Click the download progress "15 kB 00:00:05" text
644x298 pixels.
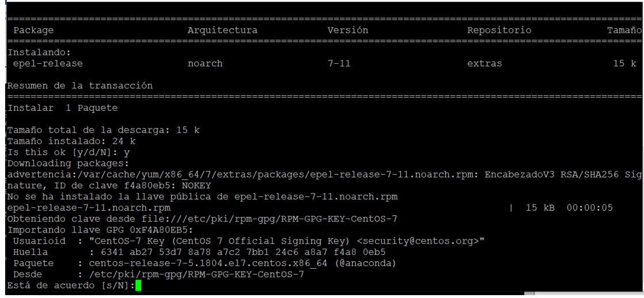click(569, 207)
